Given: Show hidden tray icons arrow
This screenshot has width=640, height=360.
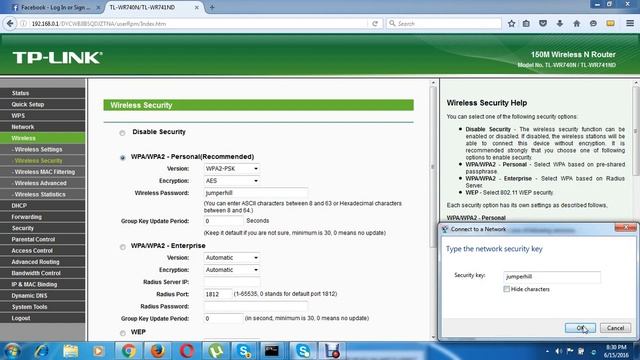Looking at the screenshot, I should click(x=547, y=351).
